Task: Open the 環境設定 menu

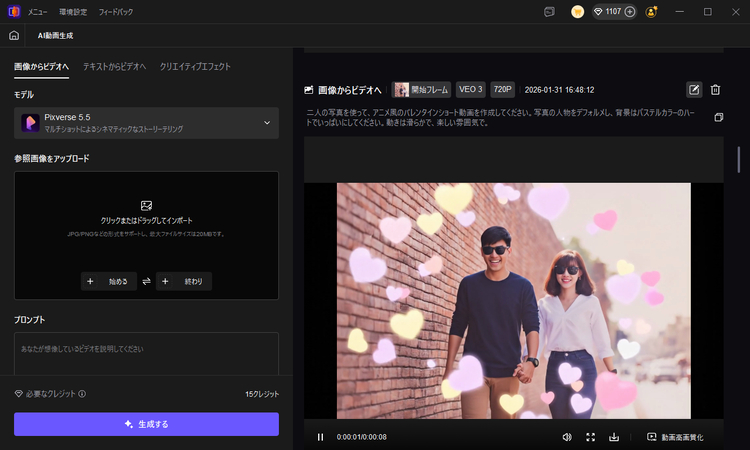Action: click(x=73, y=12)
